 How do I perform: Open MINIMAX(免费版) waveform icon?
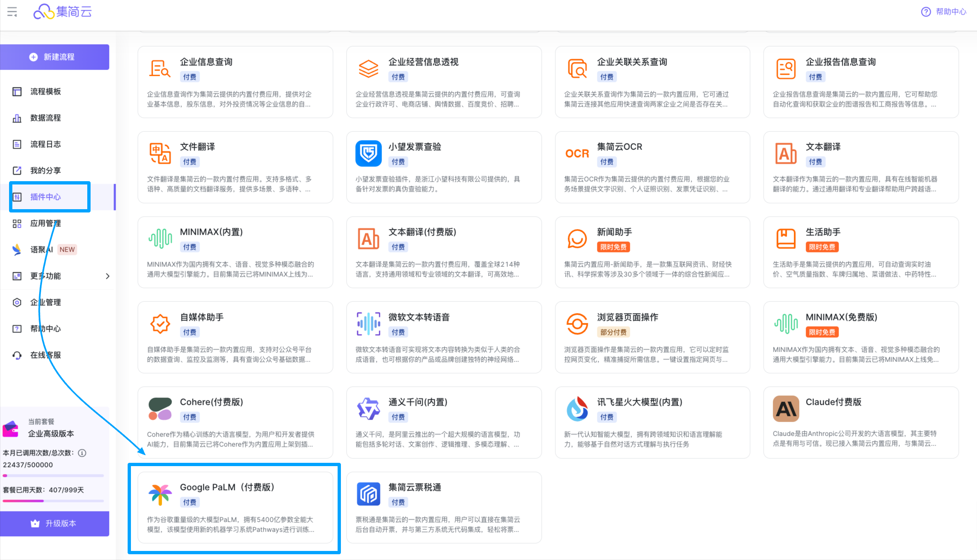[786, 324]
